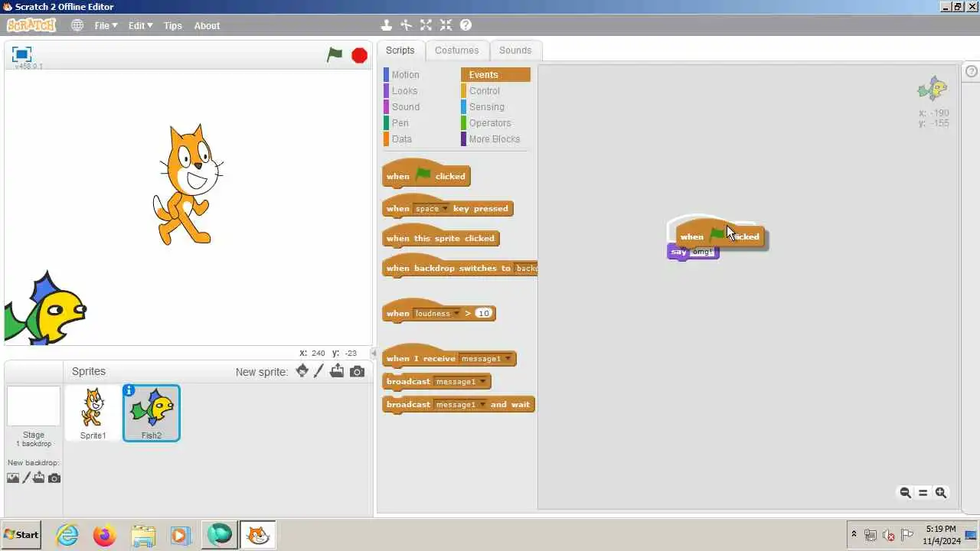Click the loudness threshold value 10
The height and width of the screenshot is (551, 980).
(483, 313)
